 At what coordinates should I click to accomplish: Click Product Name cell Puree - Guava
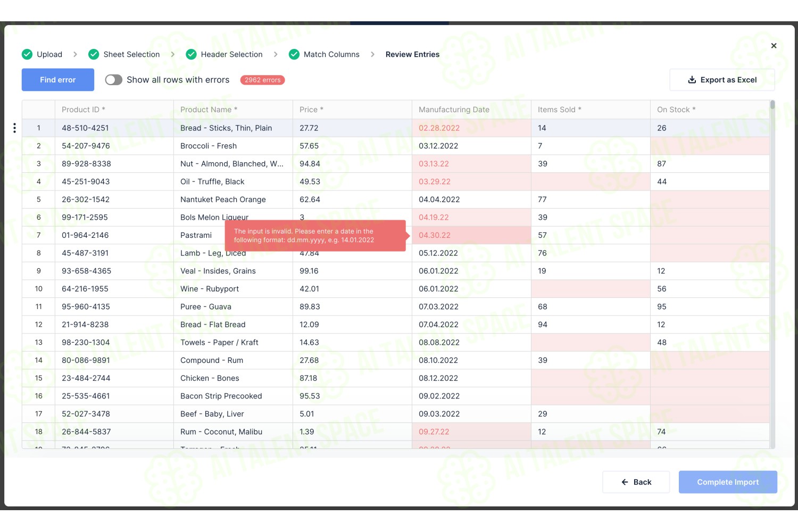click(x=233, y=307)
